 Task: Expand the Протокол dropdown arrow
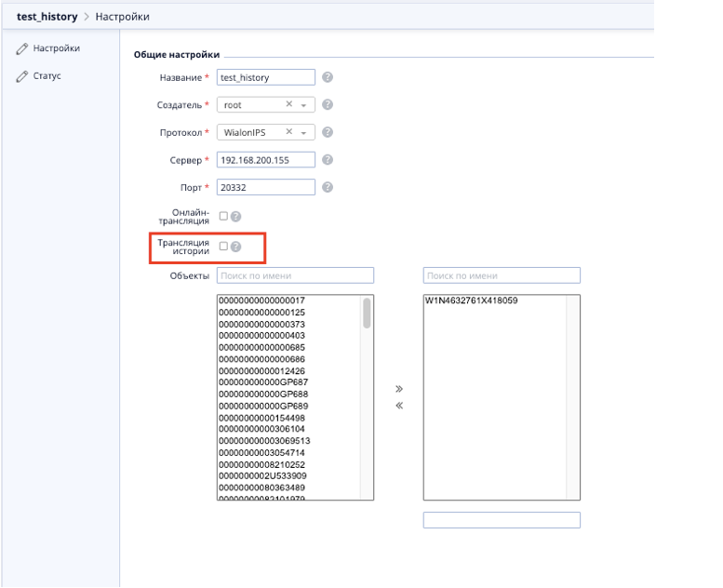(304, 133)
